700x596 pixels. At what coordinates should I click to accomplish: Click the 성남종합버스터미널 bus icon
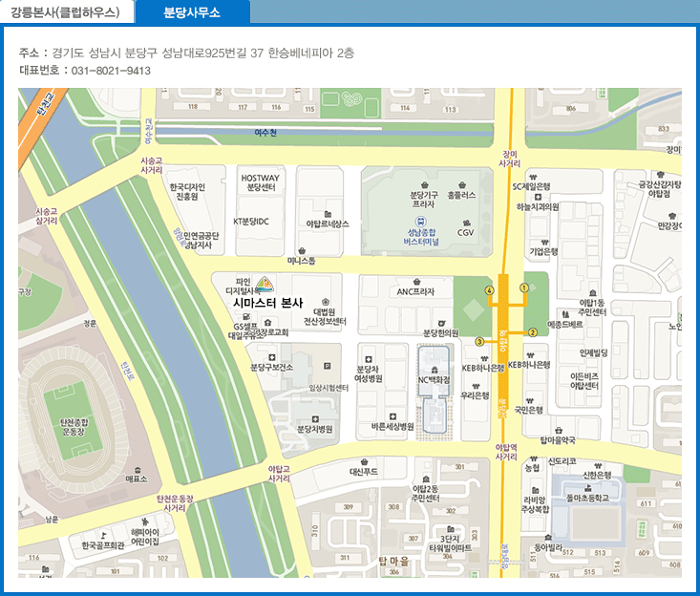420,222
